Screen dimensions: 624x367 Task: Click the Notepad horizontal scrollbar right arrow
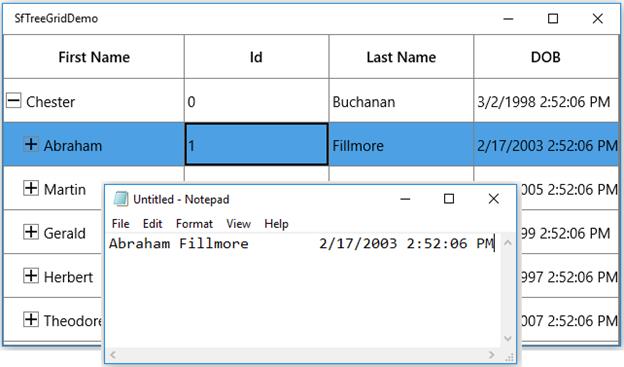tap(492, 355)
